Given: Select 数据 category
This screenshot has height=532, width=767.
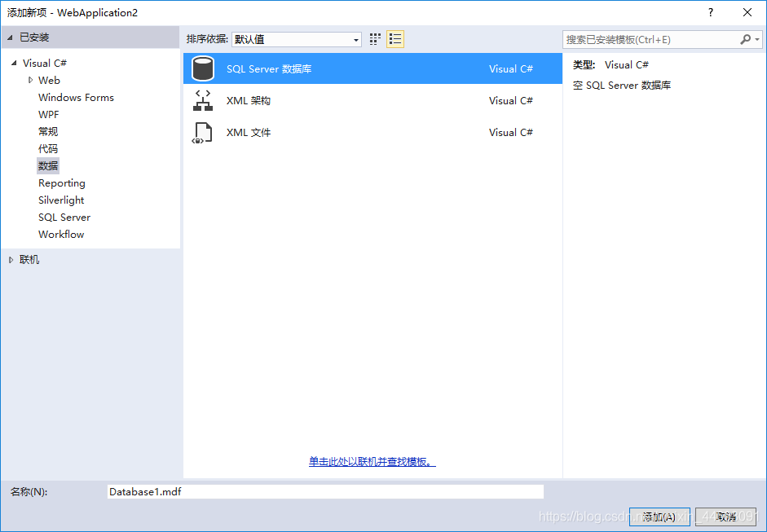Looking at the screenshot, I should point(48,165).
